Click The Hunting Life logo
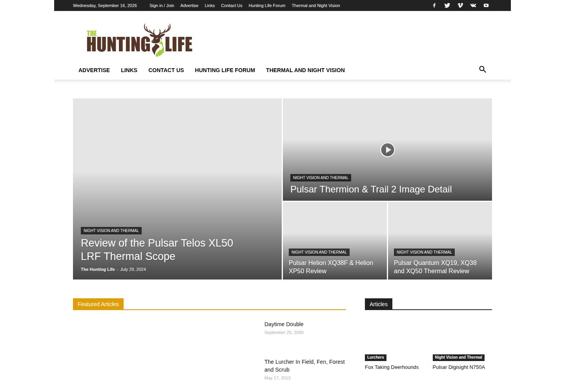 click(x=140, y=40)
